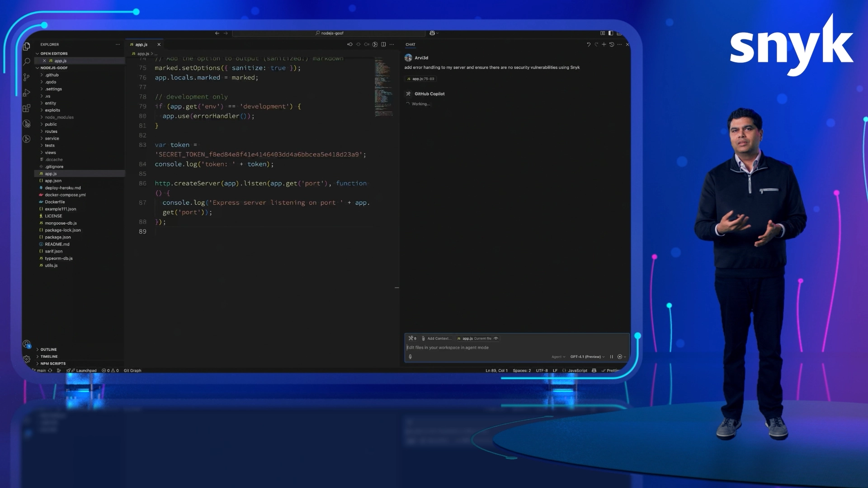This screenshot has width=868, height=488.
Task: Start a new chat with plus icon
Action: point(604,44)
